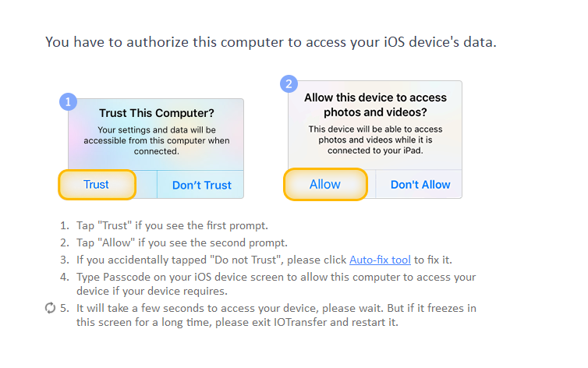Screen dimensions: 588x368
Task: Click the Don't Trust button
Action: click(201, 185)
